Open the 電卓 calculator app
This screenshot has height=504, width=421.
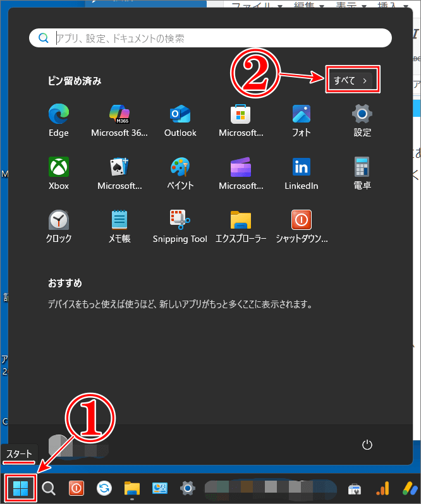362,174
